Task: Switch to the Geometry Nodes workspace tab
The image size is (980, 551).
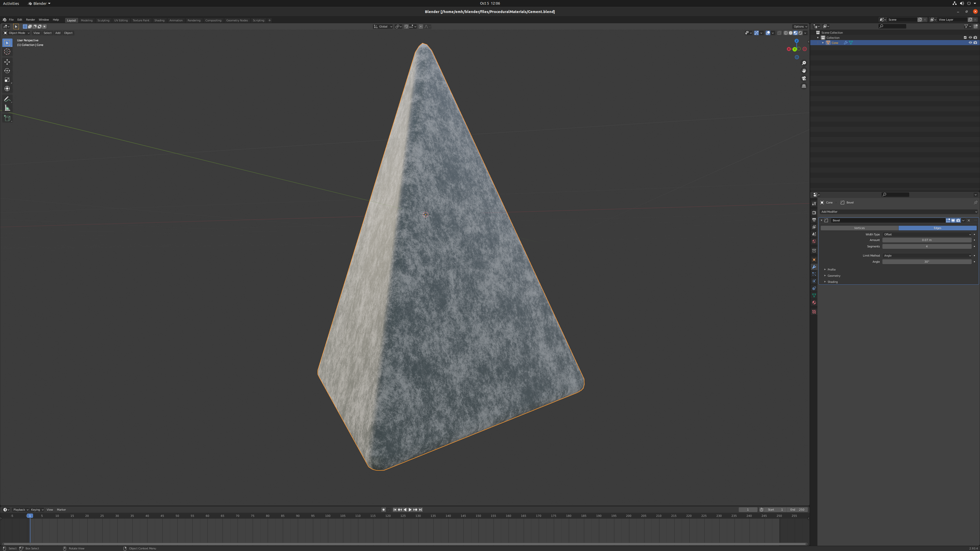Action: (x=237, y=20)
